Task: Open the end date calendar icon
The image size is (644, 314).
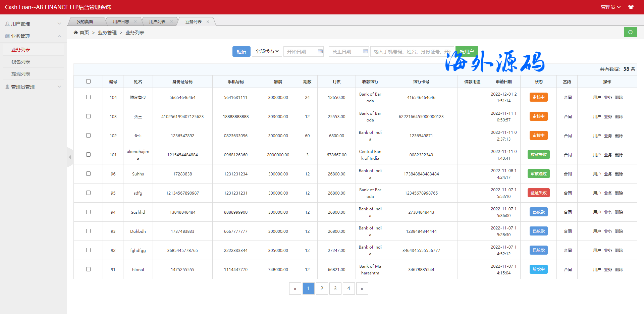Action: [x=365, y=51]
